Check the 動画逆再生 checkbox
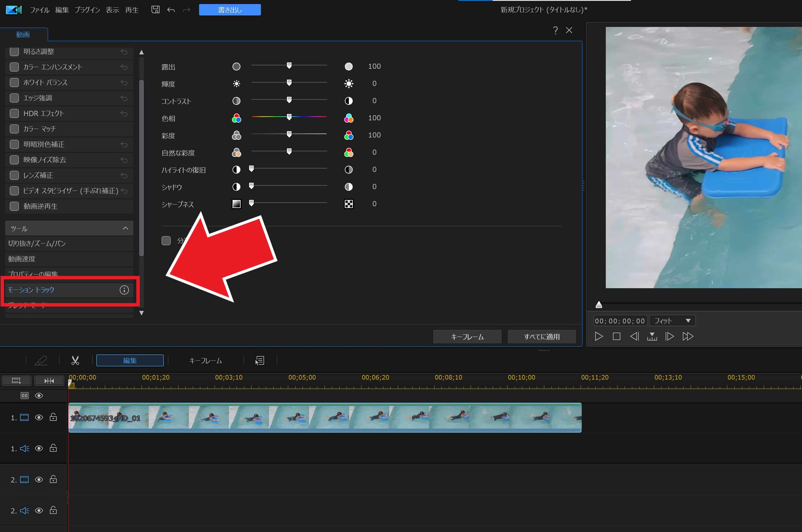Image resolution: width=802 pixels, height=532 pixels. (x=14, y=206)
